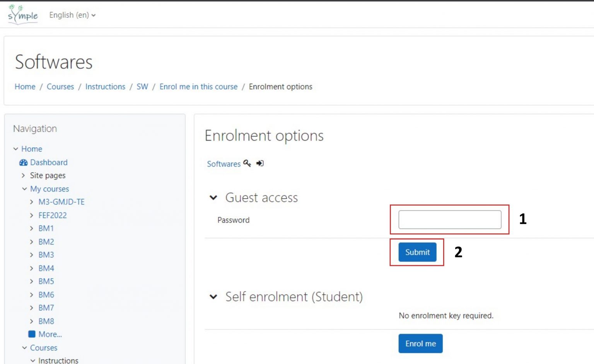The image size is (594, 364).
Task: Collapse the Guest access section
Action: coord(213,198)
